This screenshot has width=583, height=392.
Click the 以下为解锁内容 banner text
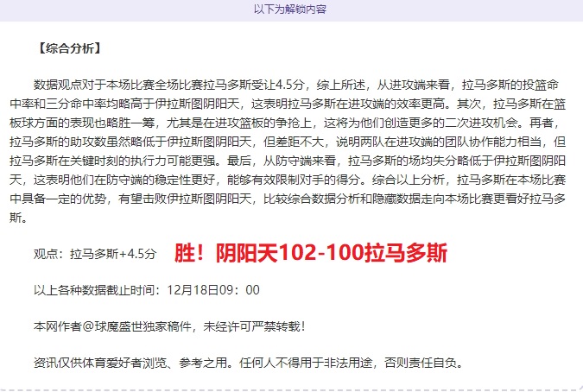coord(290,9)
